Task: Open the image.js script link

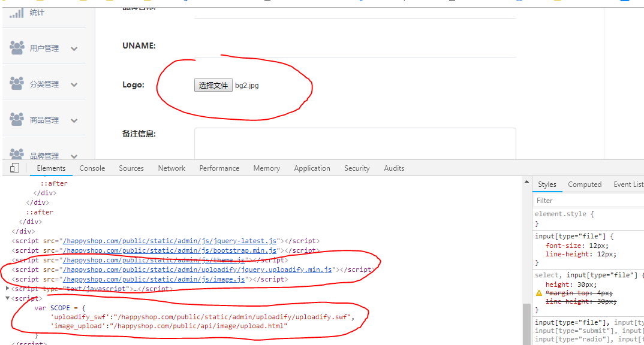Action: 154,279
